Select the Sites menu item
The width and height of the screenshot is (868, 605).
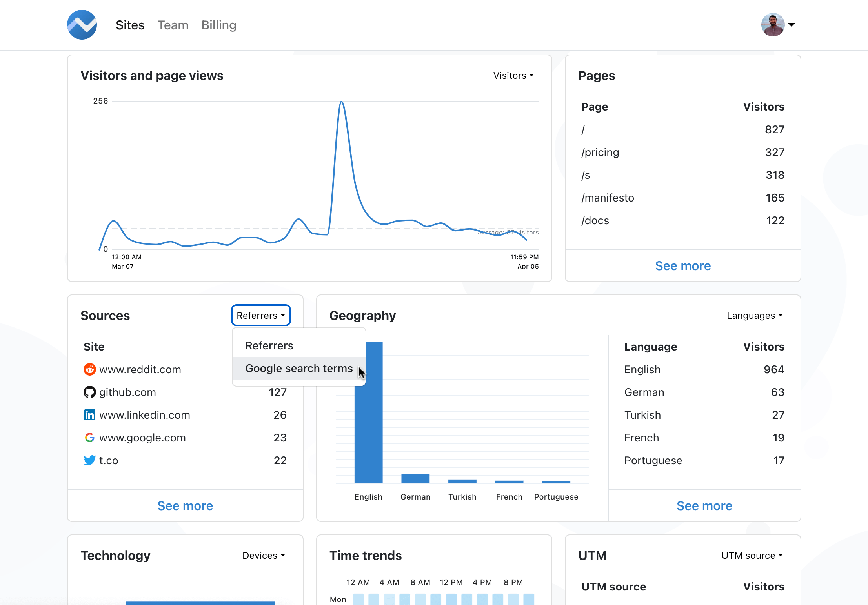click(x=130, y=25)
